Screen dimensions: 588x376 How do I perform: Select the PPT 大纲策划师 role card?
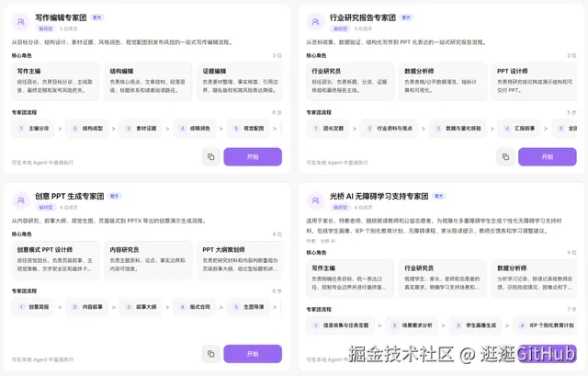[240, 260]
